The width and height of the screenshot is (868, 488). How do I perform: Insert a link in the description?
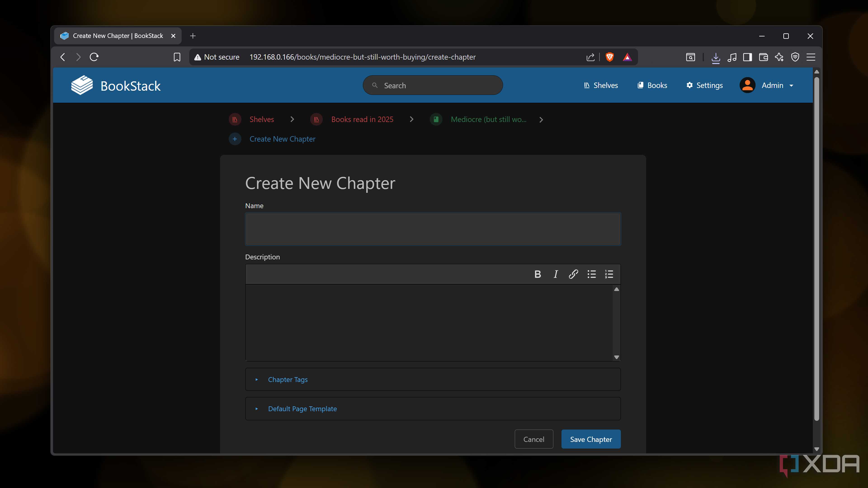point(573,274)
